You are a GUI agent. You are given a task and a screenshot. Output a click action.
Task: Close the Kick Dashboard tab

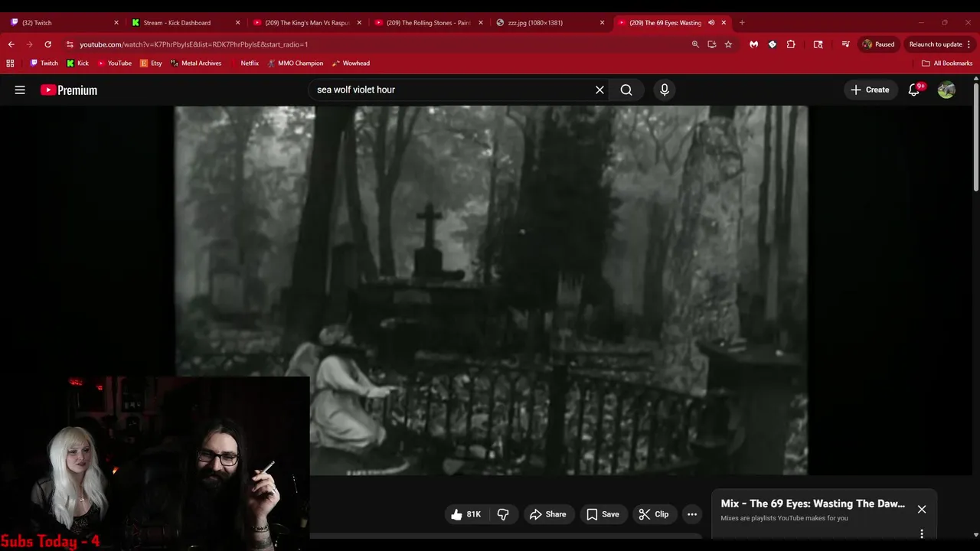(237, 23)
